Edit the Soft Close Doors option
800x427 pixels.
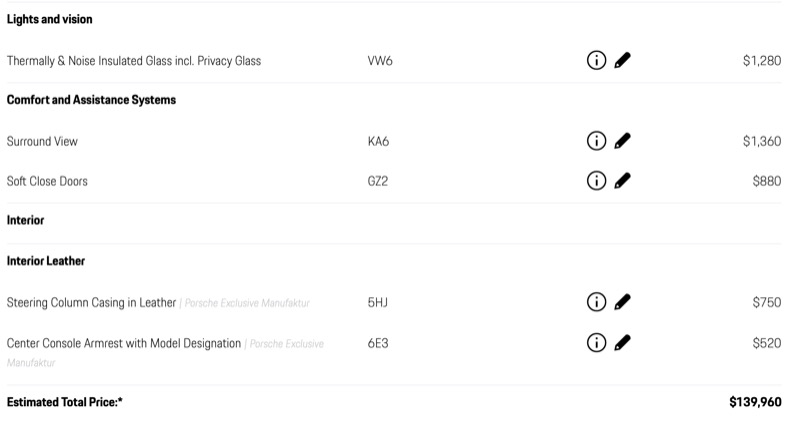(622, 181)
